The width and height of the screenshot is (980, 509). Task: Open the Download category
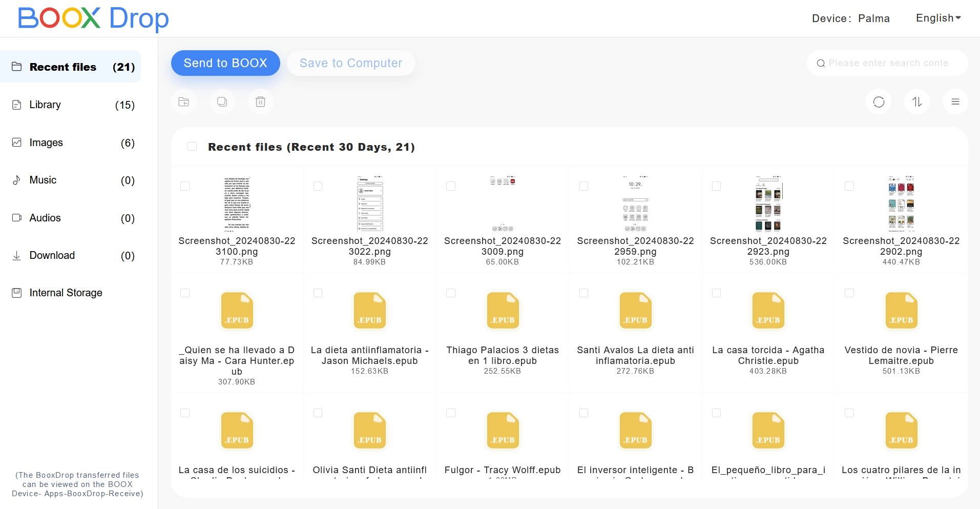point(52,255)
